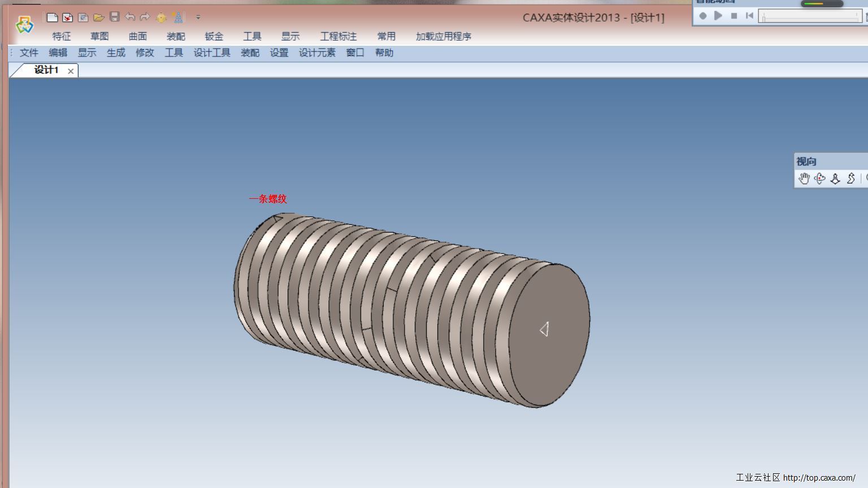The height and width of the screenshot is (488, 868).
Task: Switch to the 工程标注 ribbon tab
Action: click(338, 36)
